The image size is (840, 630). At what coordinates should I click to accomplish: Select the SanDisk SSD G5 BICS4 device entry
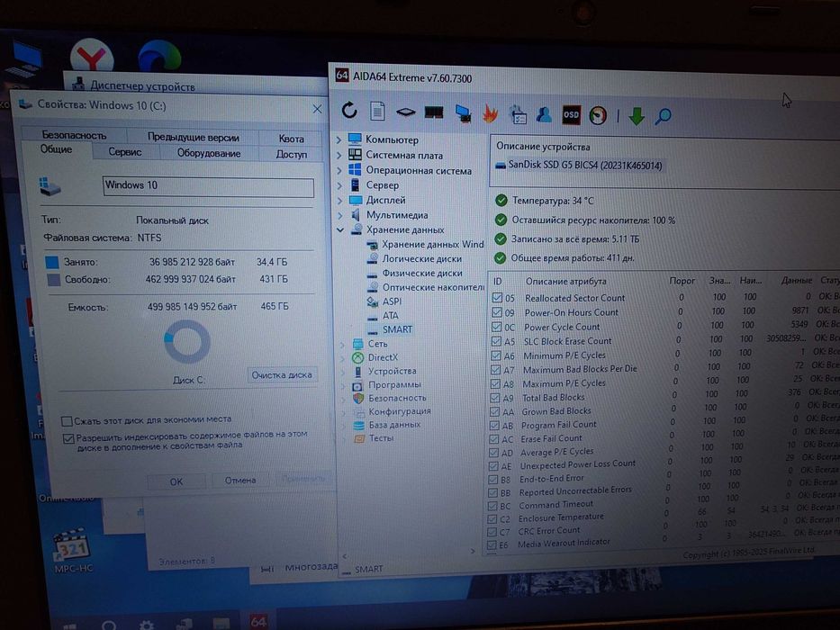[579, 165]
